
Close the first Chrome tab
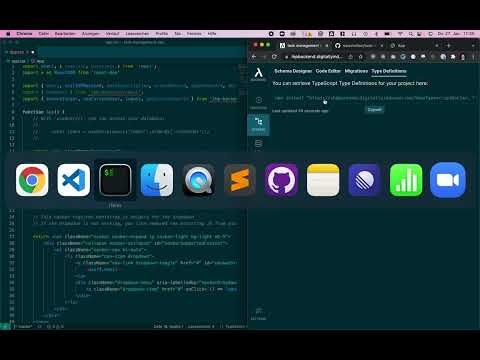pos(326,45)
